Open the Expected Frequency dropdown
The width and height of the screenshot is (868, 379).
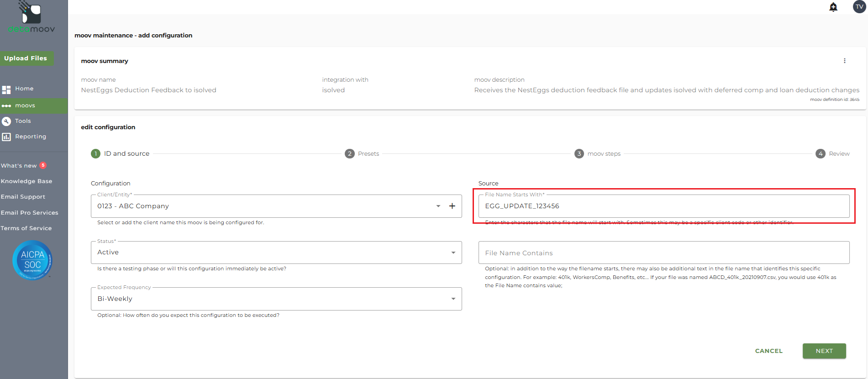tap(453, 299)
